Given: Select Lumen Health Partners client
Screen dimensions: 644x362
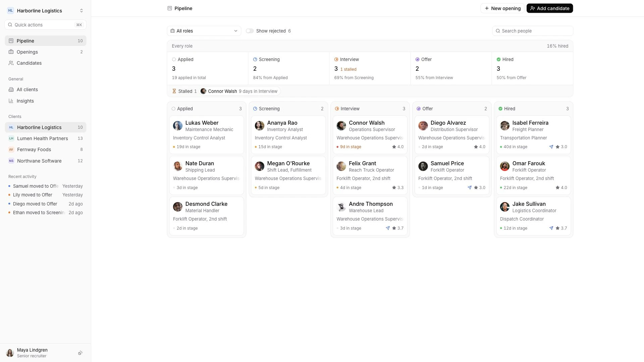Looking at the screenshot, I should [x=45, y=138].
